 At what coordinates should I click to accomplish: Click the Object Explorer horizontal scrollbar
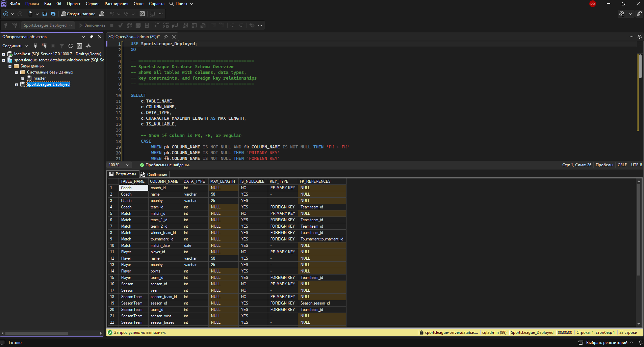point(36,333)
